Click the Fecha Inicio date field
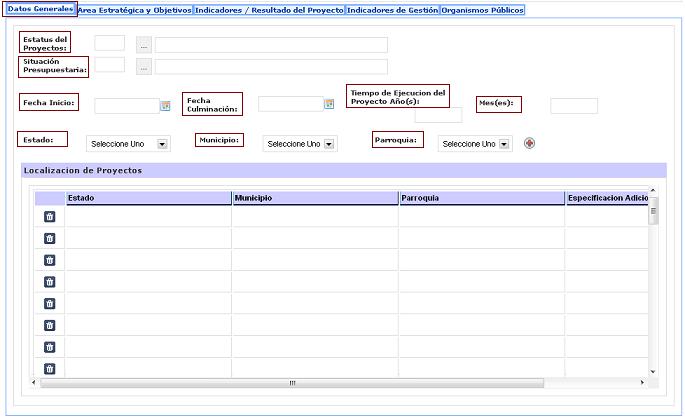The image size is (685, 418). click(126, 105)
